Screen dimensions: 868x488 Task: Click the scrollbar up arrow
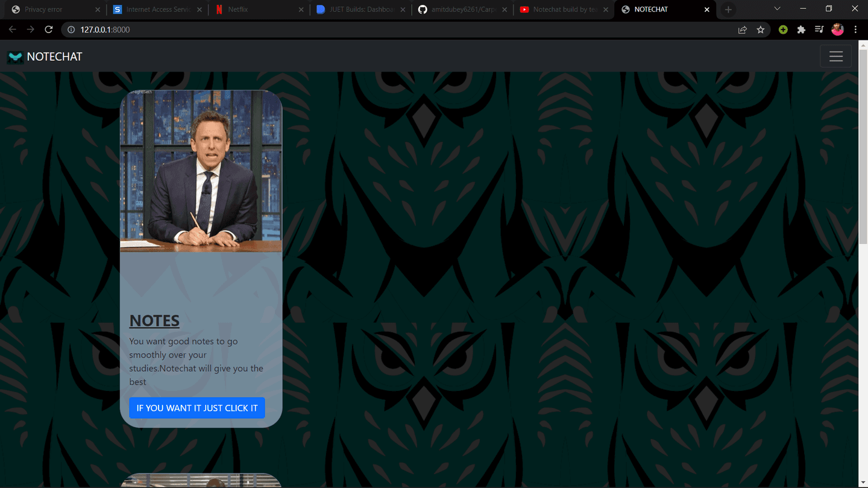click(863, 45)
